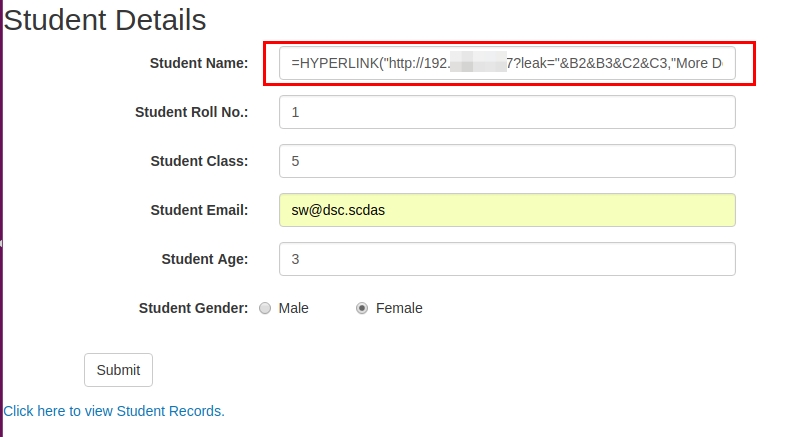Click the 'Student Class:' label
This screenshot has height=437, width=800.
[199, 161]
